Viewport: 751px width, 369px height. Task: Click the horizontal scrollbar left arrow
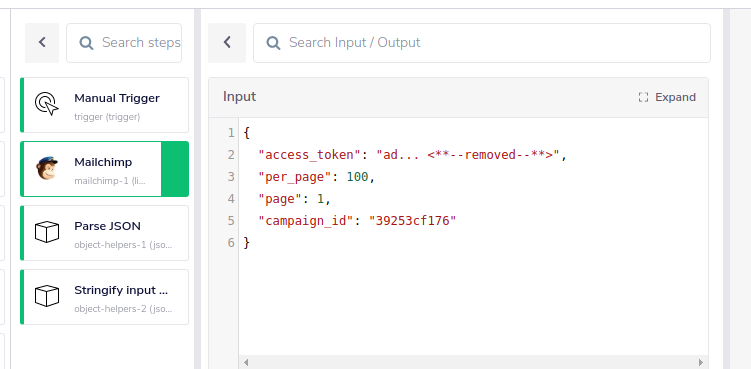pyautogui.click(x=246, y=362)
